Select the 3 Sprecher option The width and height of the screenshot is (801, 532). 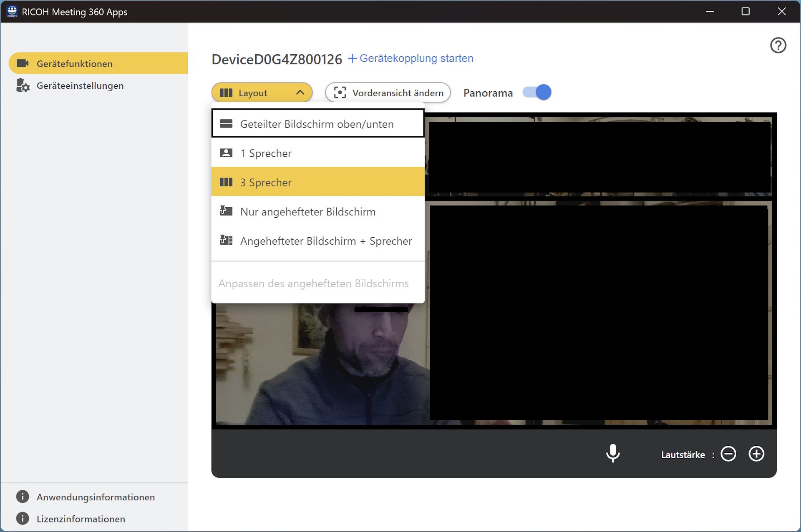pyautogui.click(x=317, y=182)
